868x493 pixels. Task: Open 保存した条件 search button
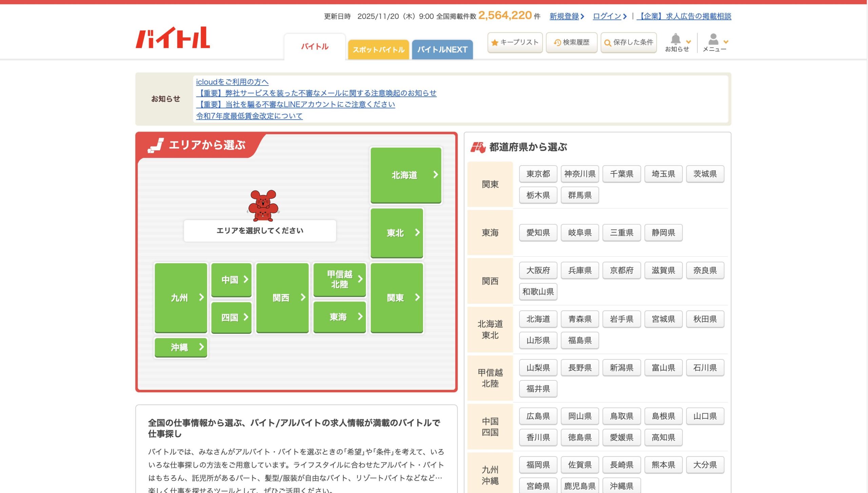coord(628,42)
